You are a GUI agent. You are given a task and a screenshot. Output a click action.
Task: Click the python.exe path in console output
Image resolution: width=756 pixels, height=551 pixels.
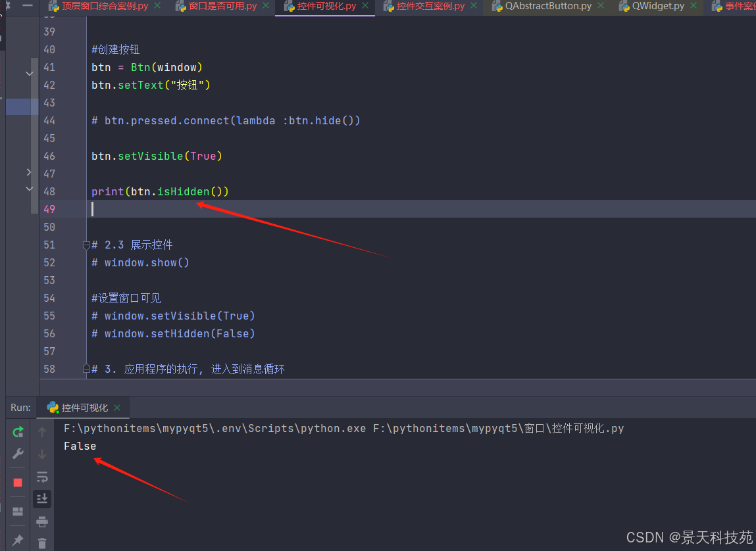(x=215, y=428)
